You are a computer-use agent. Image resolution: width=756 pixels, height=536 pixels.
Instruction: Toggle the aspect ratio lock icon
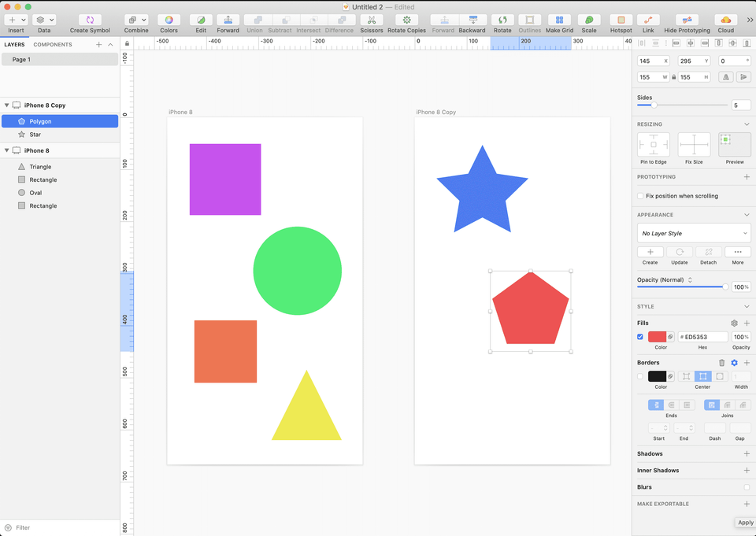pos(674,77)
